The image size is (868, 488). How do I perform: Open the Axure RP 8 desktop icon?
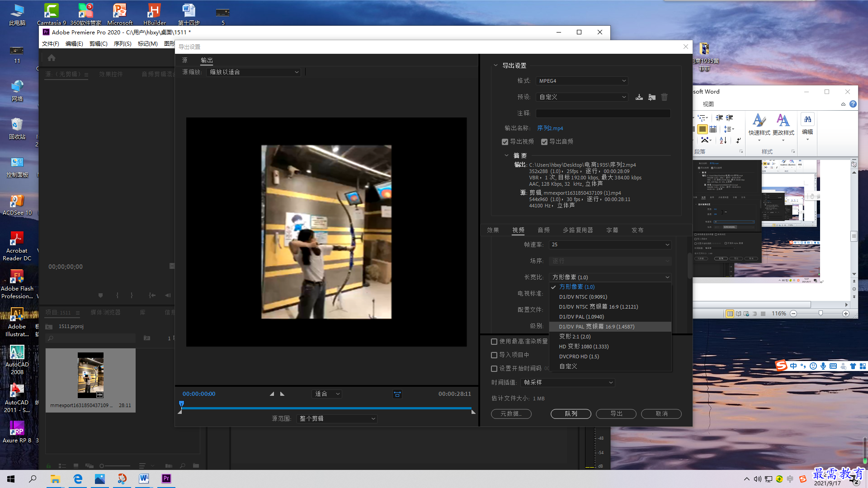tap(17, 432)
